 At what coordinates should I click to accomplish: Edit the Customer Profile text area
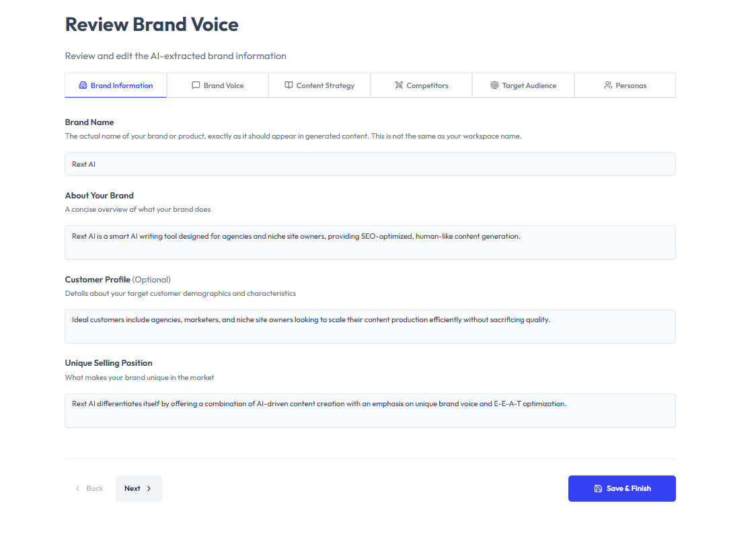tap(371, 326)
